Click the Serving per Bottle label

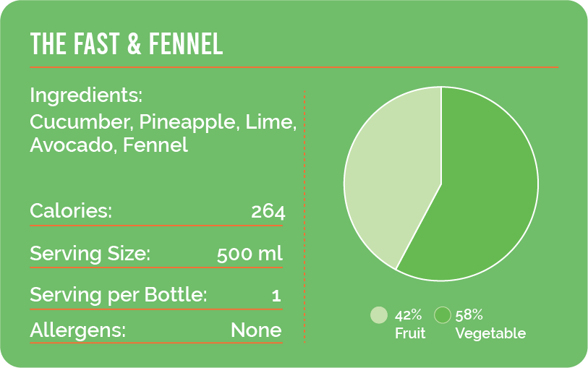coord(119,295)
